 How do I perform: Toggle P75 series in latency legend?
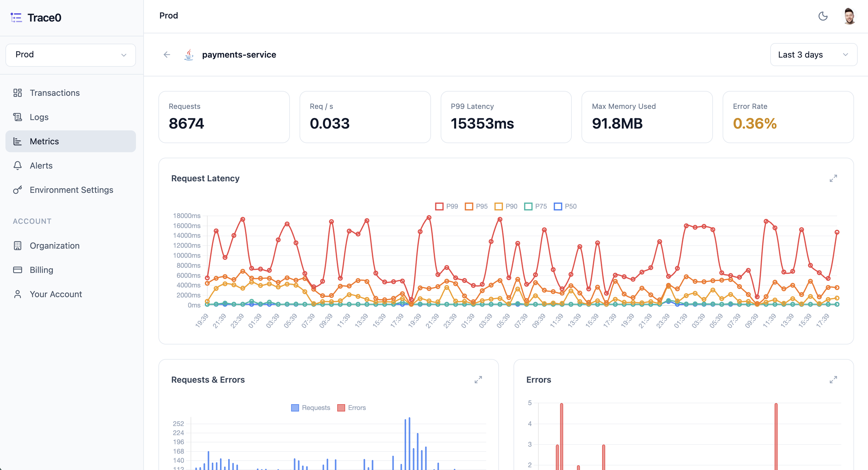point(535,206)
